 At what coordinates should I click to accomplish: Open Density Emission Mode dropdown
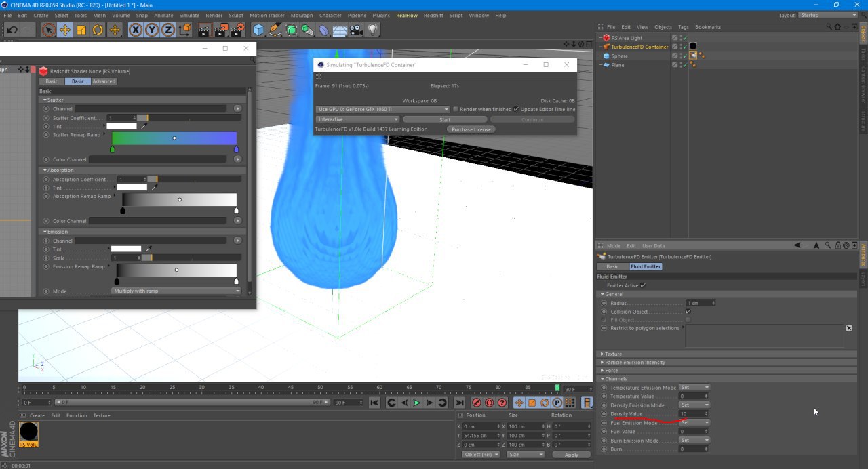click(694, 405)
